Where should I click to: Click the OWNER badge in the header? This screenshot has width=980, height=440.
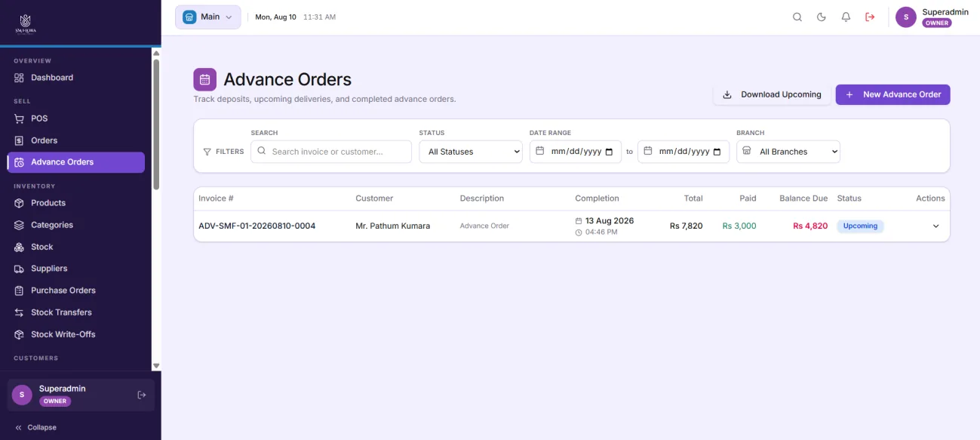(x=937, y=23)
